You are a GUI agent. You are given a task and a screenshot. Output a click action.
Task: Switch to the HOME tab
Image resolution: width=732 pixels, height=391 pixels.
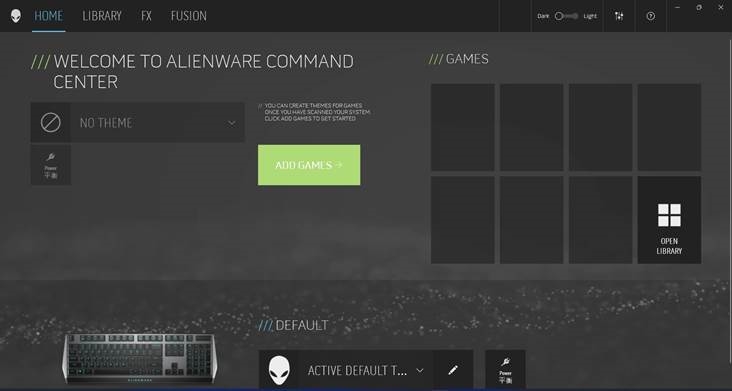(x=49, y=16)
